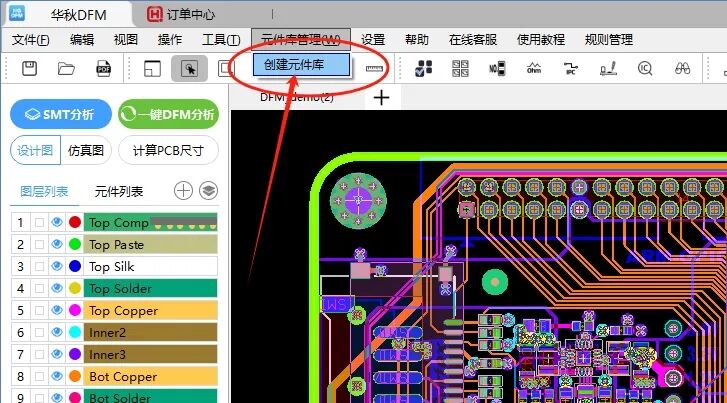
Task: Hide the Bot Copper layer
Action: coord(57,376)
